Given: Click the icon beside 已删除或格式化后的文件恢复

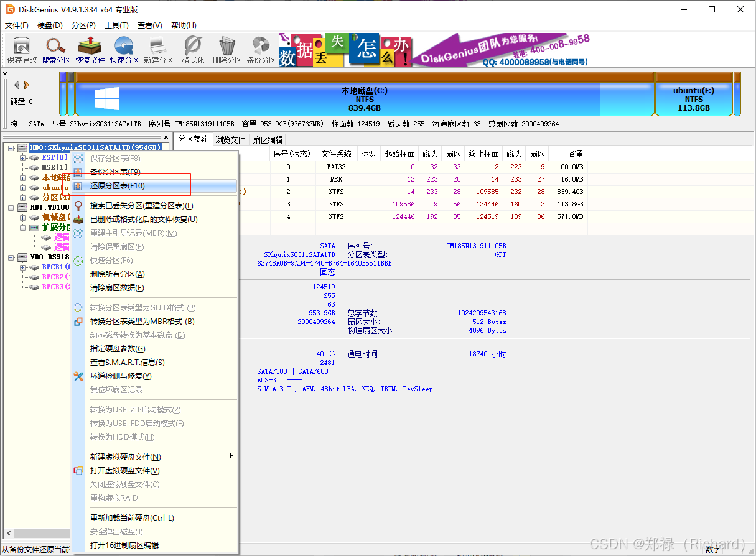Looking at the screenshot, I should coord(78,220).
